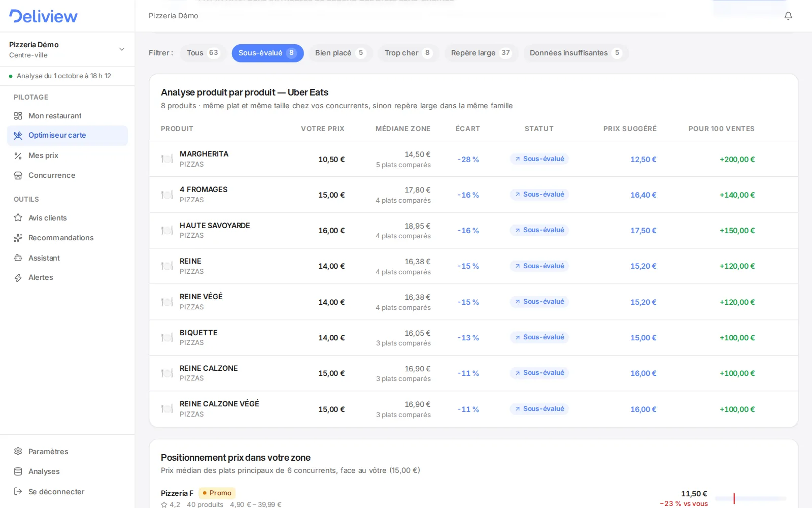Open Recommandations from the sidebar

tap(67, 238)
